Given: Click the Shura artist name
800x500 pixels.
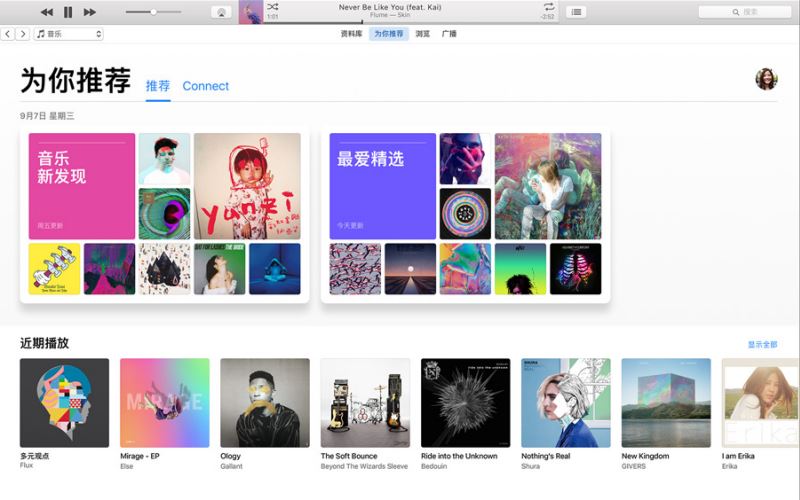Looking at the screenshot, I should [x=530, y=466].
